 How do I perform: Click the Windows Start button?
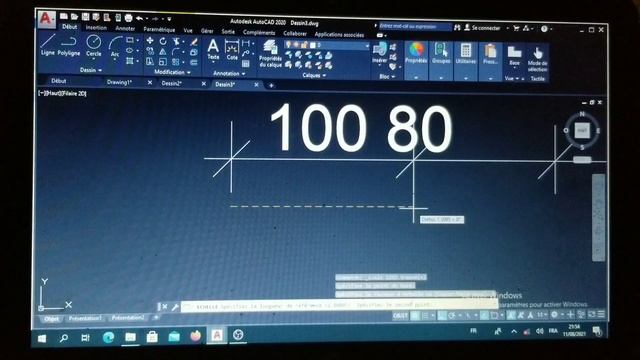(42, 338)
